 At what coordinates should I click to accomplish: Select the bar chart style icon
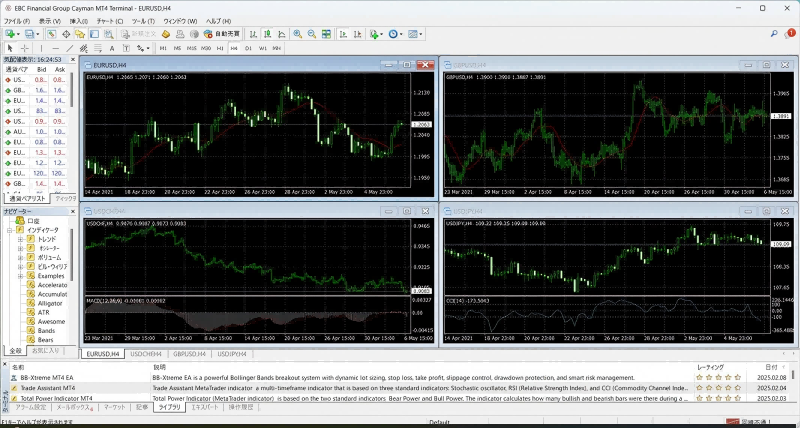coord(253,34)
